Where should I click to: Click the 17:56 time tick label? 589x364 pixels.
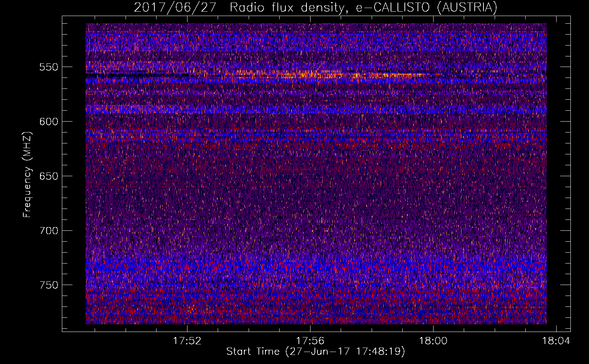pos(310,341)
